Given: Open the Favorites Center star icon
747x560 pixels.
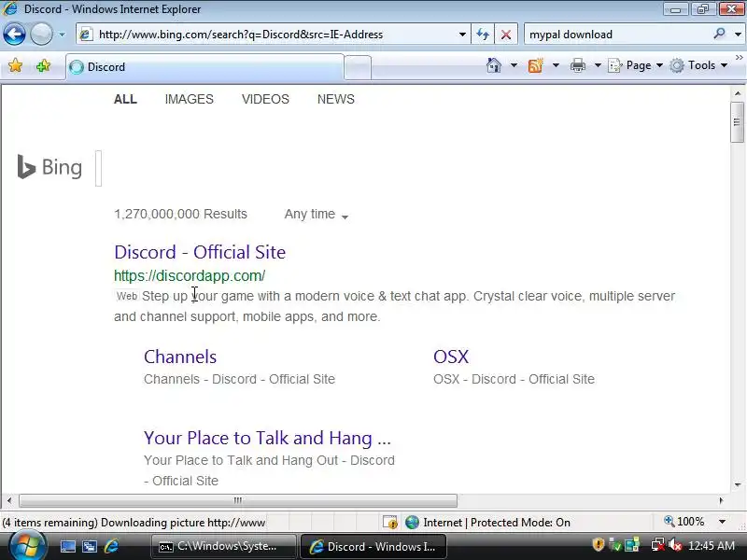Looking at the screenshot, I should 15,65.
